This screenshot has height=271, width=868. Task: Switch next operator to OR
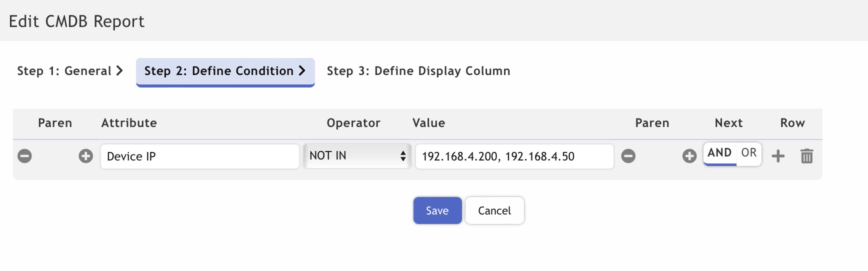click(748, 153)
